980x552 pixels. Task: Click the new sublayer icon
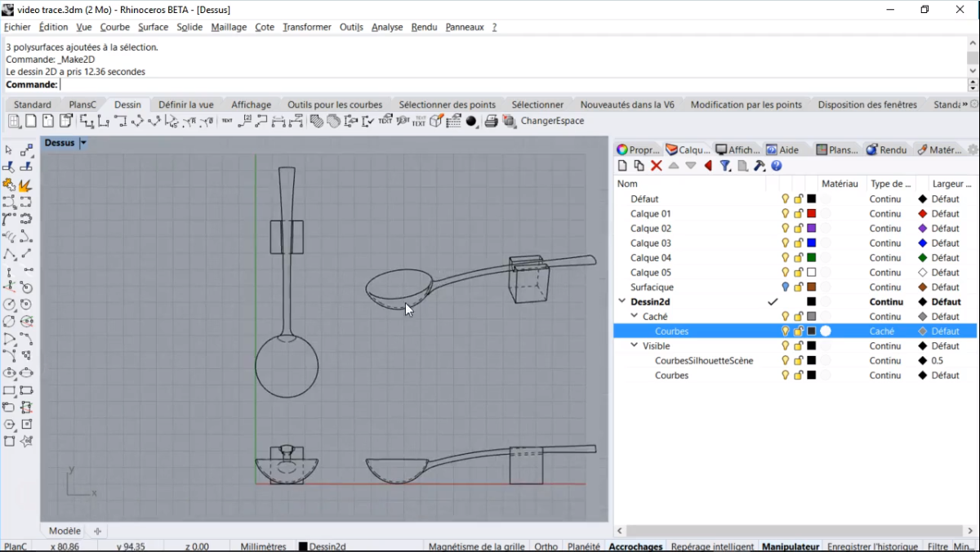coord(639,166)
